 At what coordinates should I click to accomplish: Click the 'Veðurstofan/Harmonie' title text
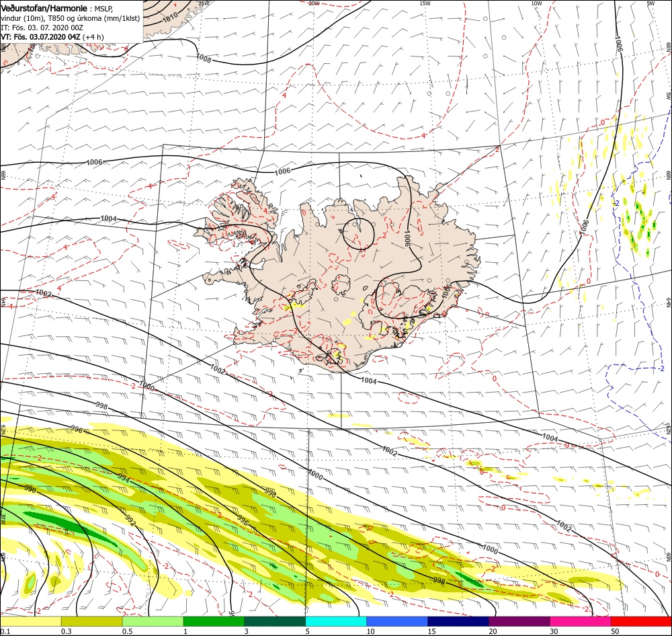(x=44, y=8)
